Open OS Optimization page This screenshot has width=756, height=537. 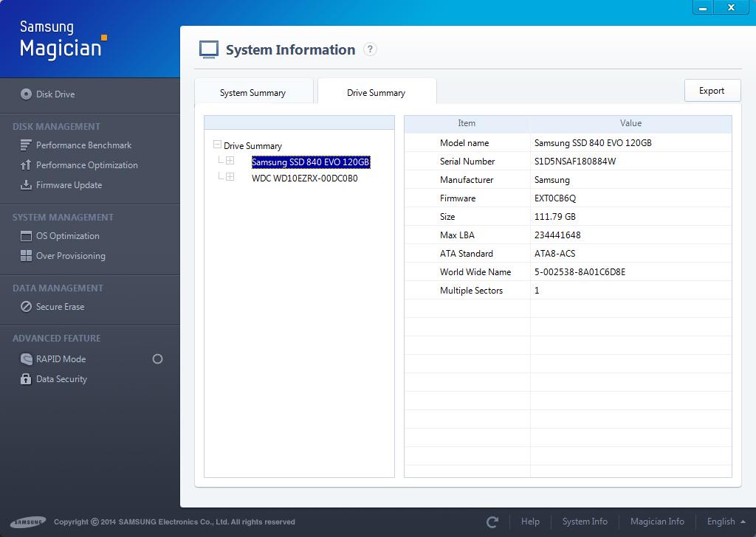pyautogui.click(x=67, y=236)
